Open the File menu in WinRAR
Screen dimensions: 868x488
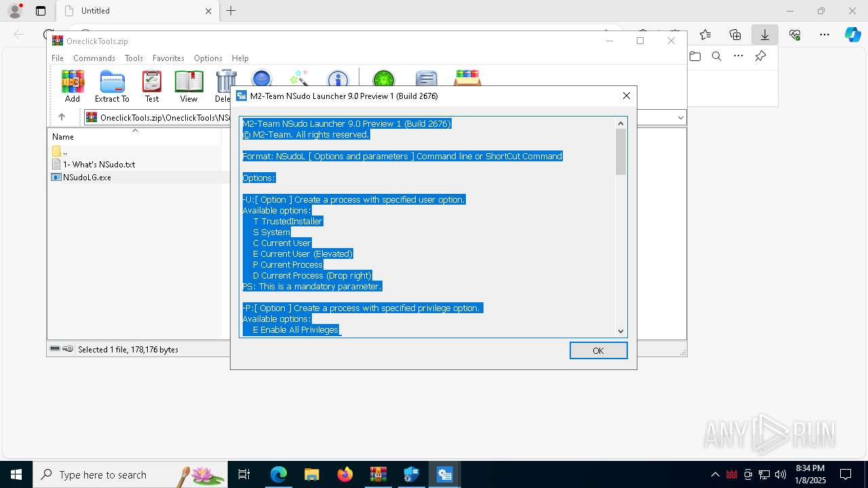(x=58, y=58)
